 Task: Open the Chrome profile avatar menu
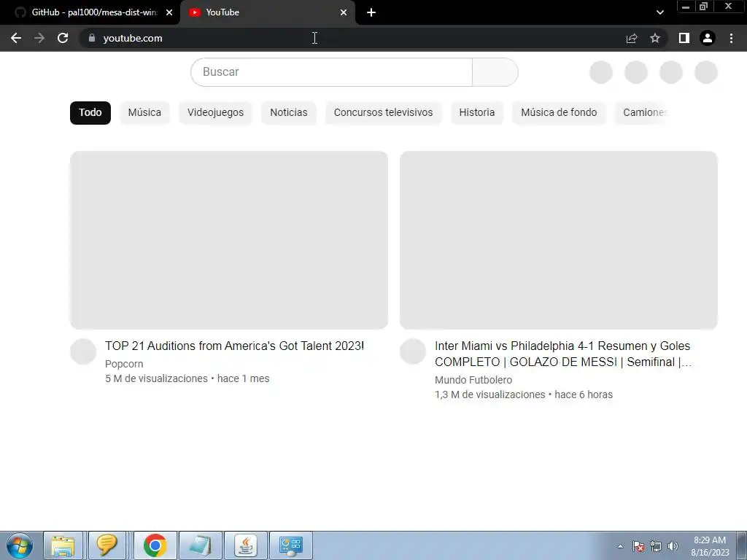(x=708, y=38)
